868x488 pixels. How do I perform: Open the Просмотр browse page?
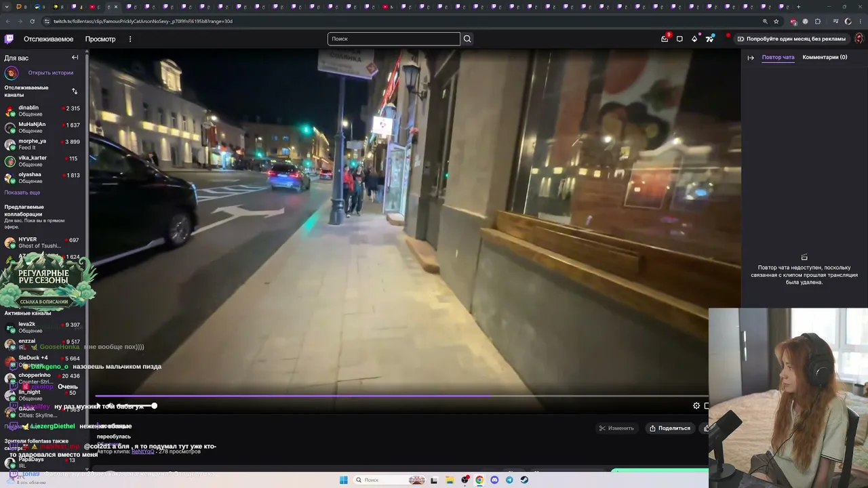tap(100, 39)
